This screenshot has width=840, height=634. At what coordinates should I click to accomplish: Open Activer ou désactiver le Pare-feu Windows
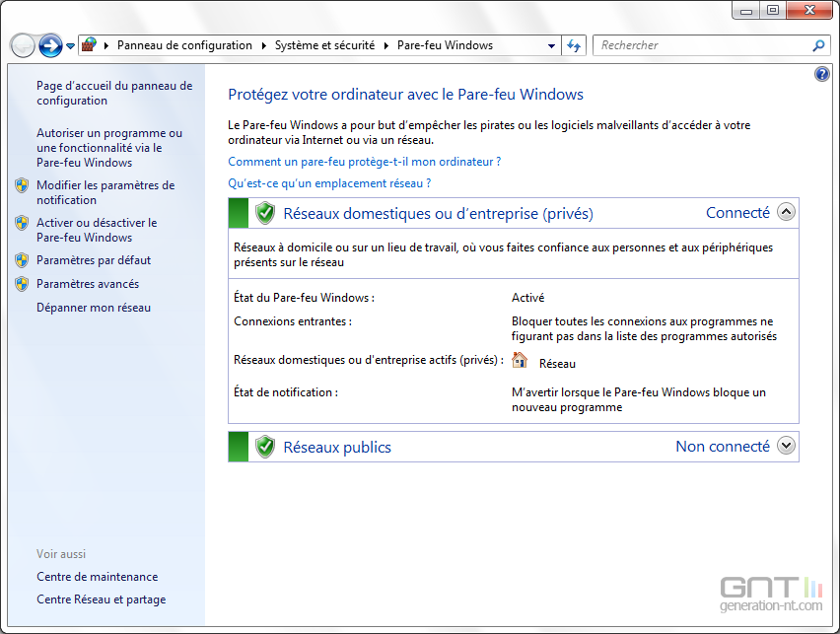click(x=97, y=230)
